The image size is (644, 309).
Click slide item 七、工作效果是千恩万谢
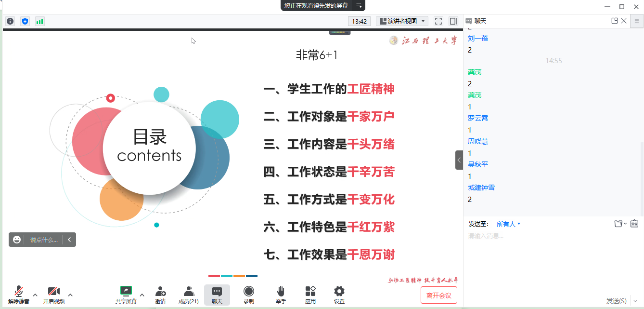click(329, 255)
